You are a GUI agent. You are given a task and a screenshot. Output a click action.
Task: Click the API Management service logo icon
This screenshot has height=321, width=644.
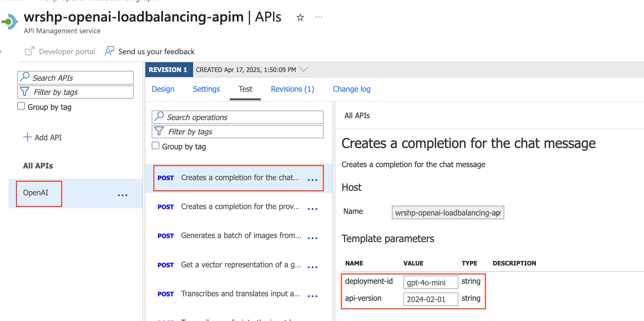[x=10, y=22]
